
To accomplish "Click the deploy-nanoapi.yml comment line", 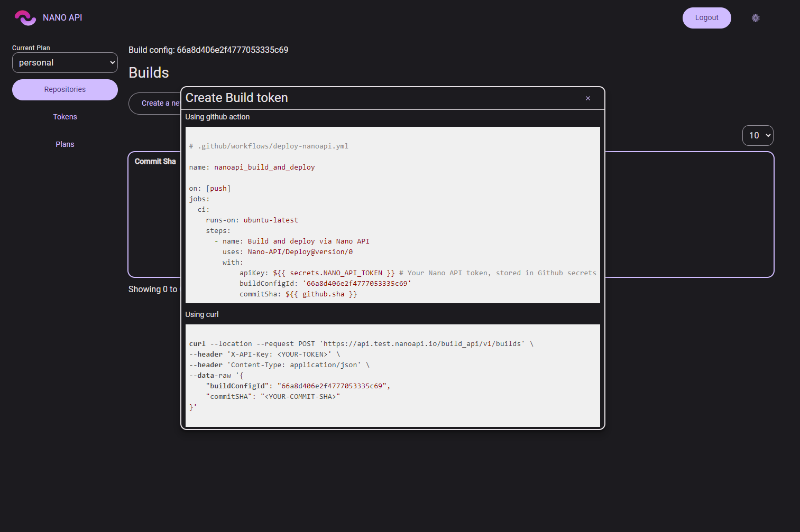I will click(269, 146).
